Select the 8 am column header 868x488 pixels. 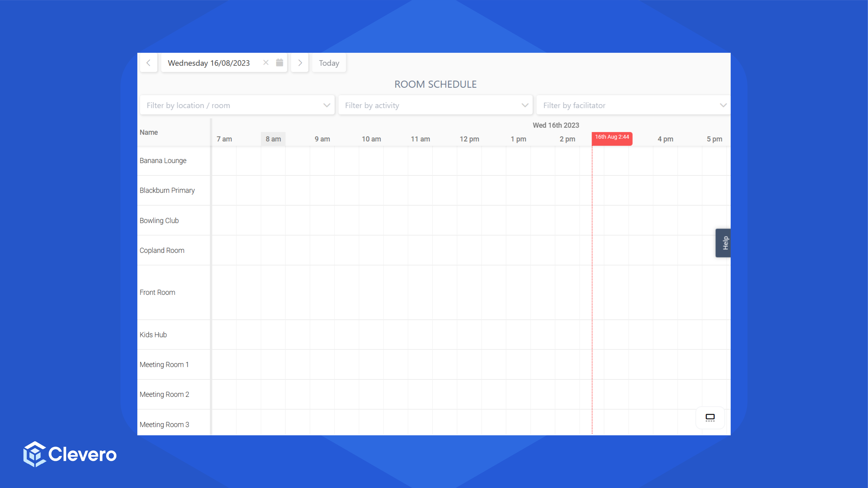(x=273, y=139)
